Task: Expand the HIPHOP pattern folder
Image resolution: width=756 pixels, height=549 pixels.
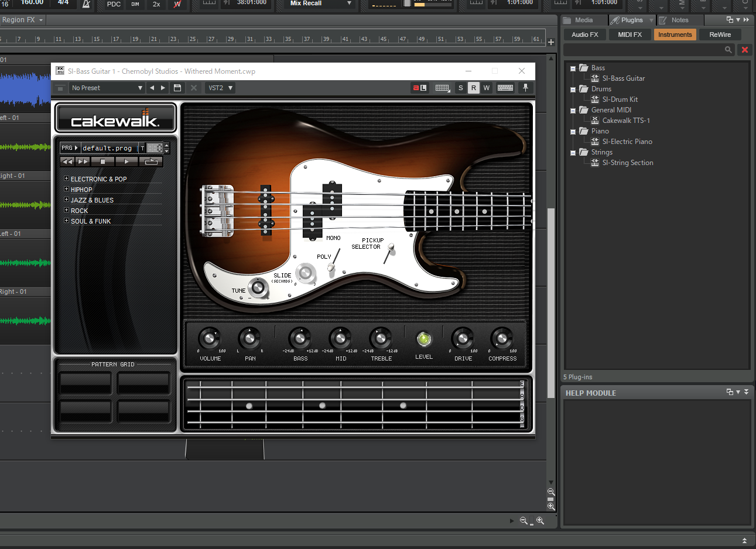Action: pos(66,189)
